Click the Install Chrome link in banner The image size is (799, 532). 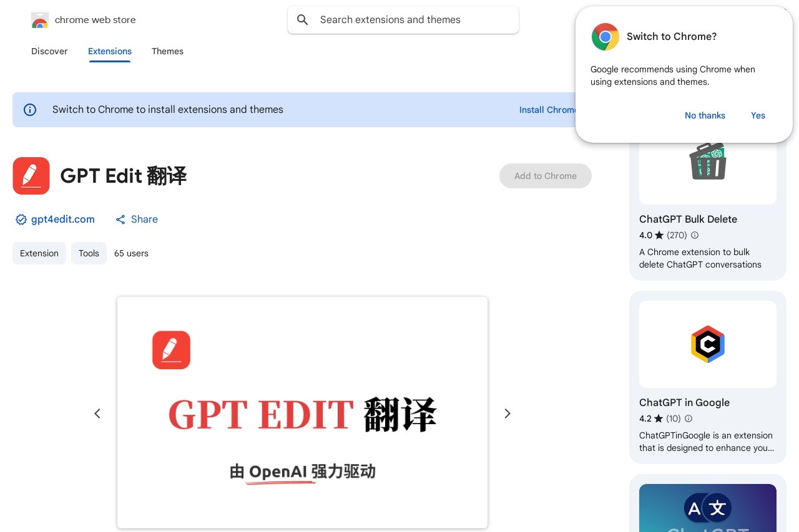click(x=548, y=110)
